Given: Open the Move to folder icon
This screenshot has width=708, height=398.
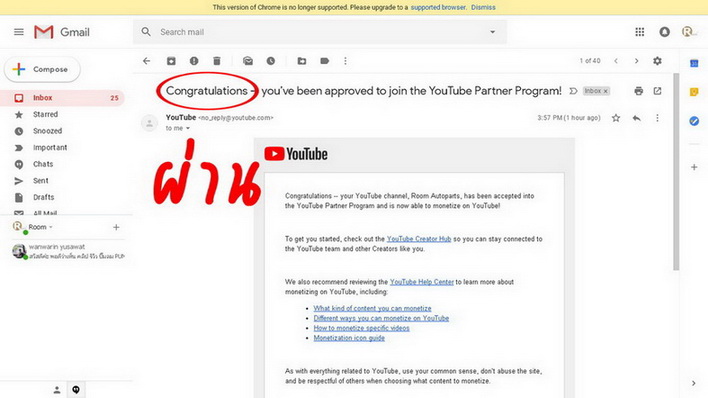Looking at the screenshot, I should [x=302, y=61].
